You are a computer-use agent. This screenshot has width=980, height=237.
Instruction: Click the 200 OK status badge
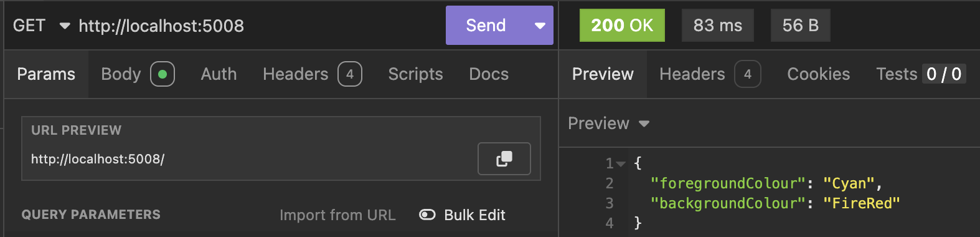point(622,26)
